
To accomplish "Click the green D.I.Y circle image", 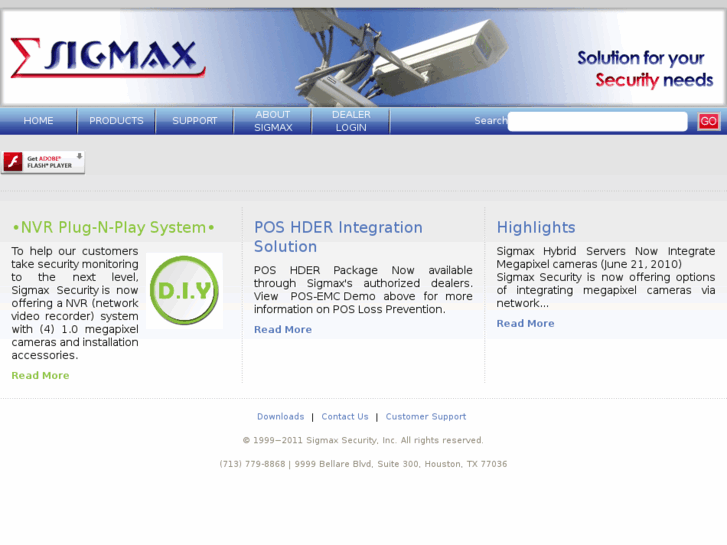I will click(x=184, y=290).
